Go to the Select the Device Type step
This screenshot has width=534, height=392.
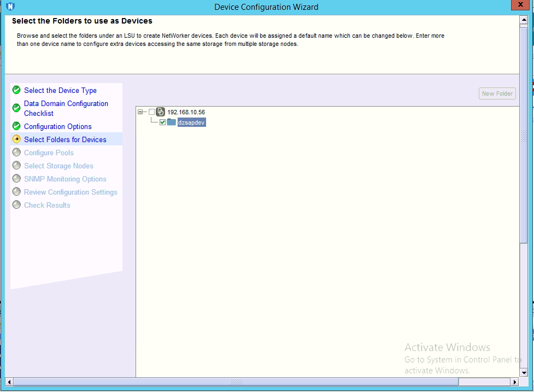(x=60, y=90)
